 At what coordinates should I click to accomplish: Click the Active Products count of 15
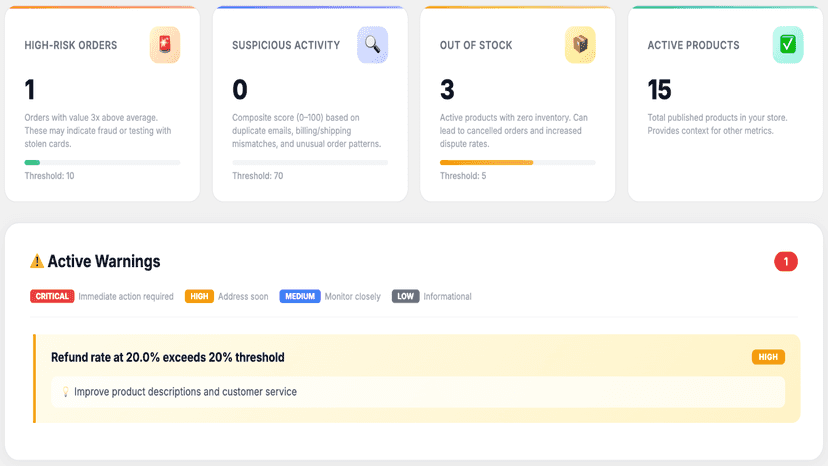click(660, 90)
